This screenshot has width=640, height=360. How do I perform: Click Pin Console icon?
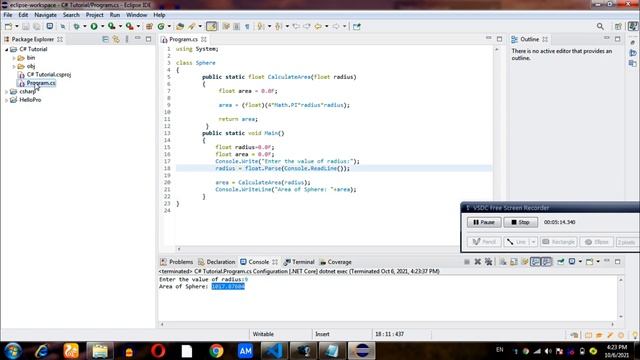561,262
